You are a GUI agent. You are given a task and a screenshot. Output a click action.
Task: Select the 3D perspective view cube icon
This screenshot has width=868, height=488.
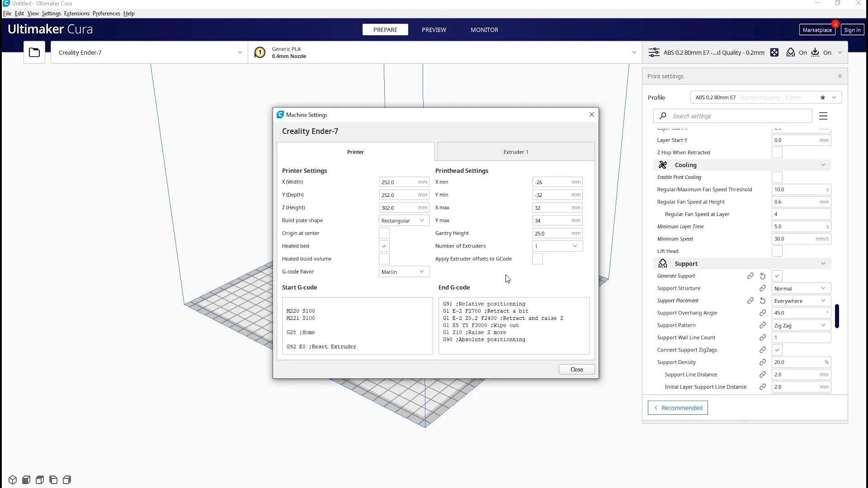13,479
